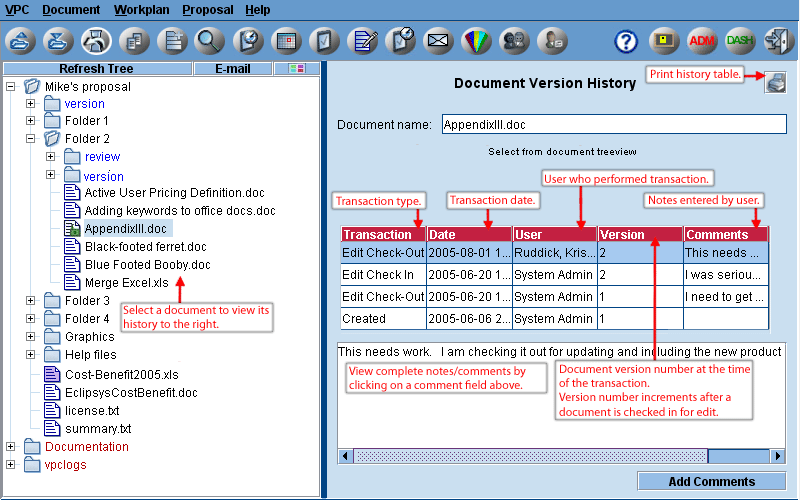Open the Workplan menu
Image resolution: width=800 pixels, height=500 pixels.
click(141, 10)
